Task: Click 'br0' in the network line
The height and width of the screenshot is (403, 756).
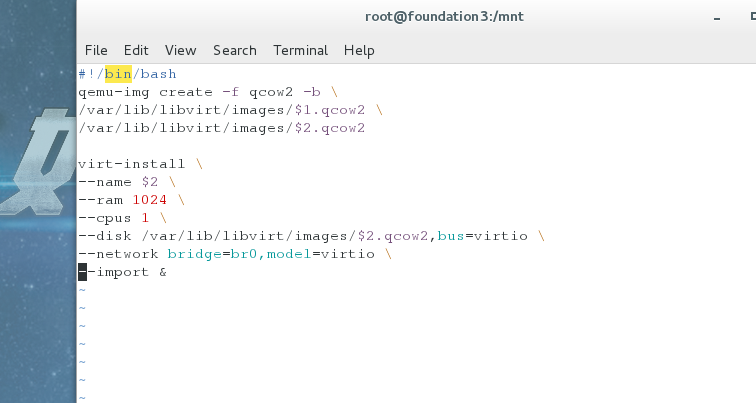Action: (244, 254)
